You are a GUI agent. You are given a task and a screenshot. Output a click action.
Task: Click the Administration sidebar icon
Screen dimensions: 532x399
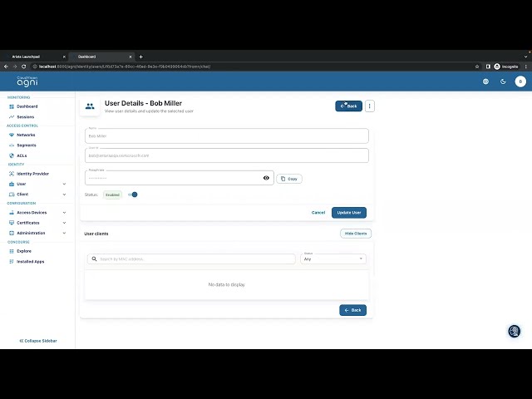pos(12,233)
